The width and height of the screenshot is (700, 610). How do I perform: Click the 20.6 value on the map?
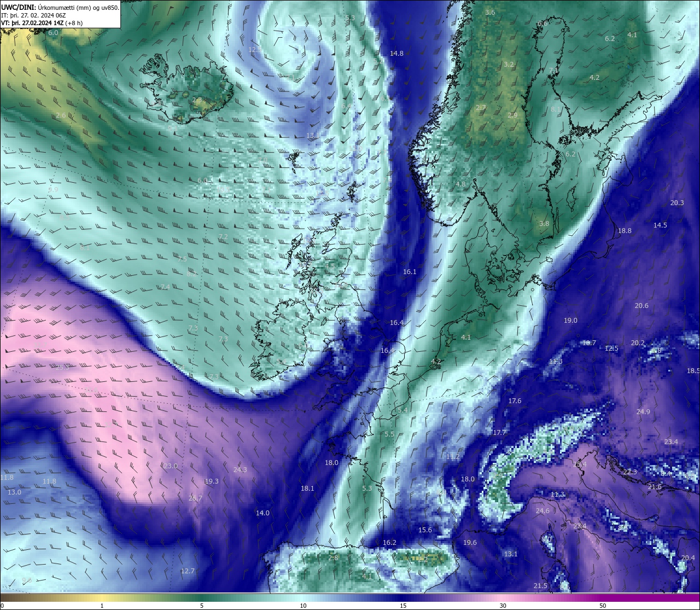pos(641,306)
